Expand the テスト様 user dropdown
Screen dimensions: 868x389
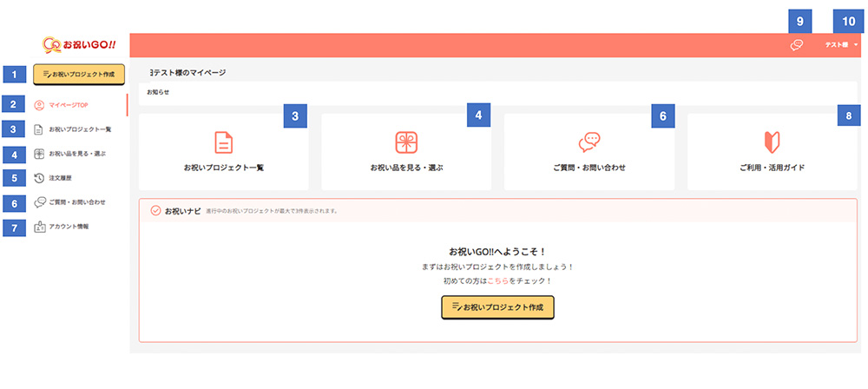click(x=841, y=45)
